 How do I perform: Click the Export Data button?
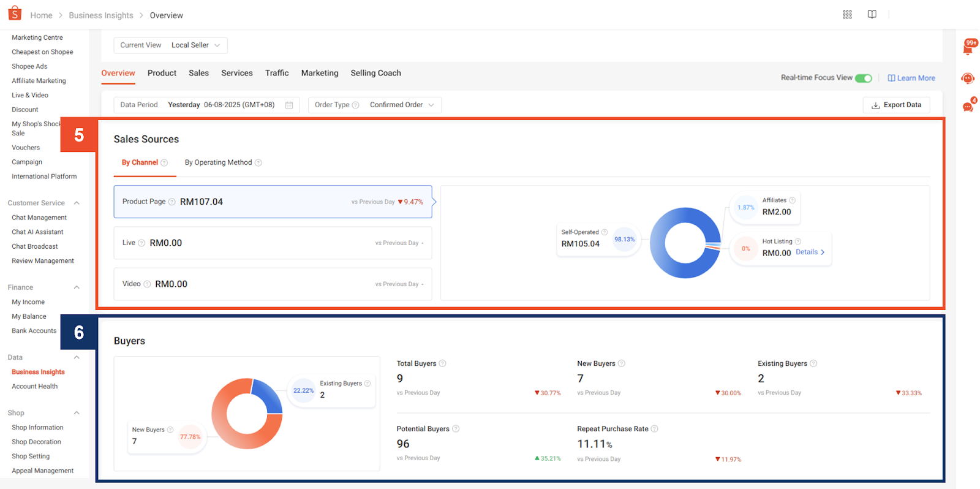pyautogui.click(x=896, y=105)
